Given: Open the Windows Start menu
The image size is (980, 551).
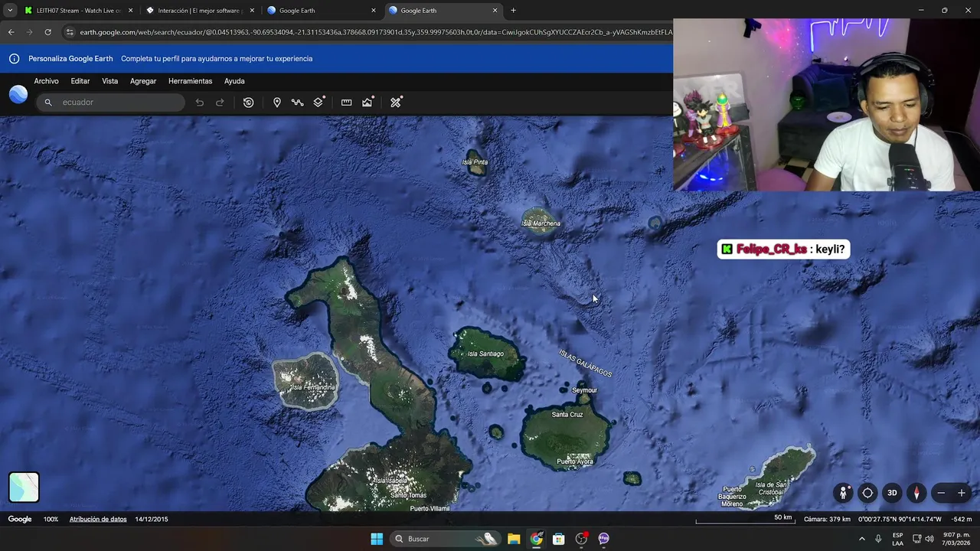Looking at the screenshot, I should tap(377, 539).
